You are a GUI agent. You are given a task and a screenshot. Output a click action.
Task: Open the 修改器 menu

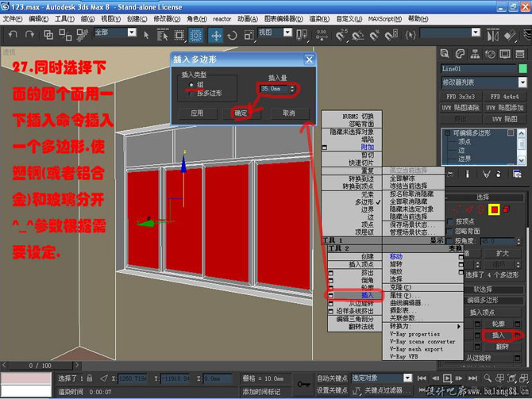coord(167,19)
